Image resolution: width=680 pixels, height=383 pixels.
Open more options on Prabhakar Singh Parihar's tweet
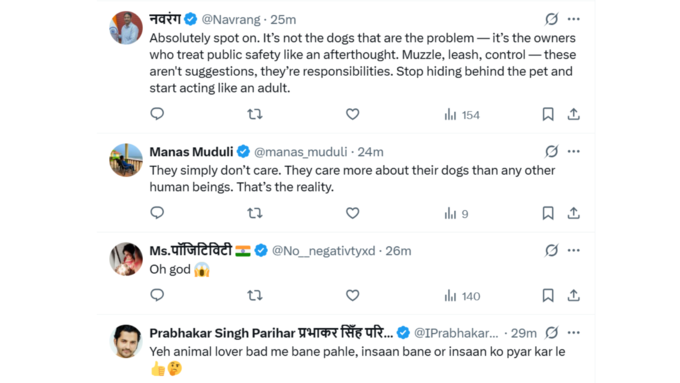click(x=573, y=333)
